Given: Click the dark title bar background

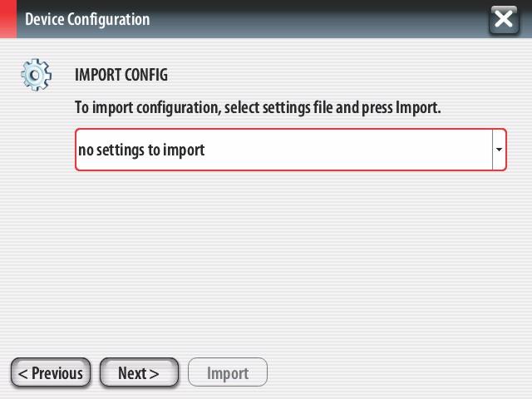Looking at the screenshot, I should pyautogui.click(x=319, y=19).
